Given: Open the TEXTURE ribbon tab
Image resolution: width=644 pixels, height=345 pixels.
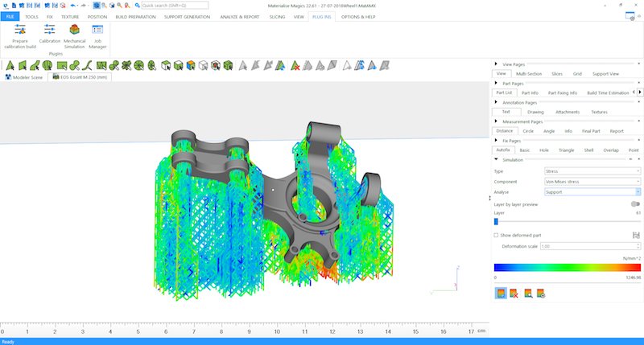Looking at the screenshot, I should point(70,17).
